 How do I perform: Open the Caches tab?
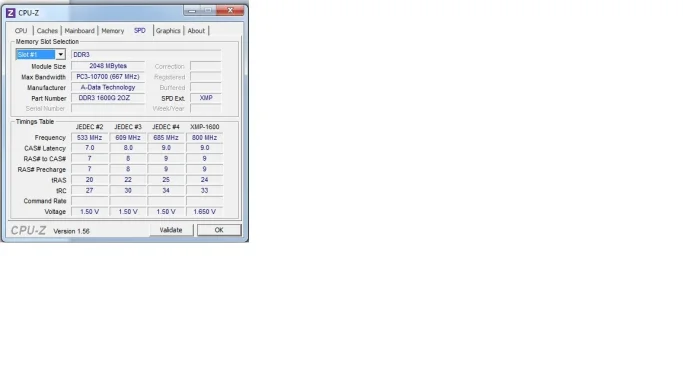tap(47, 31)
